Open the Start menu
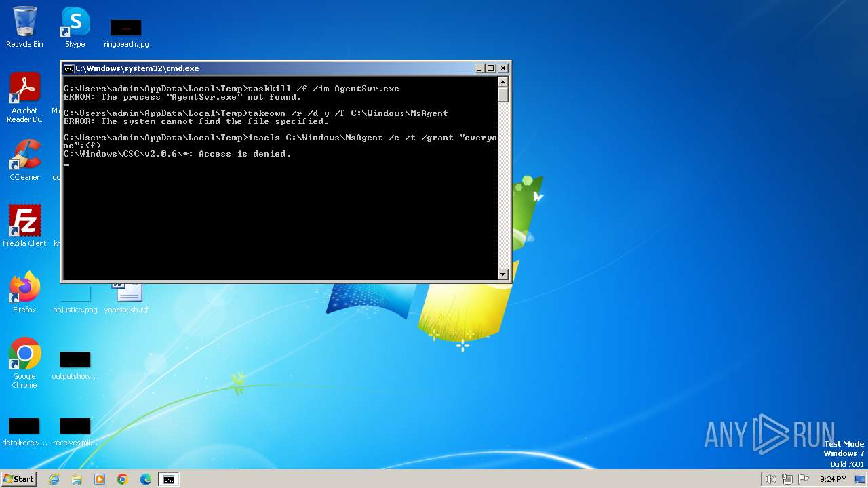This screenshot has height=488, width=868. [x=18, y=479]
